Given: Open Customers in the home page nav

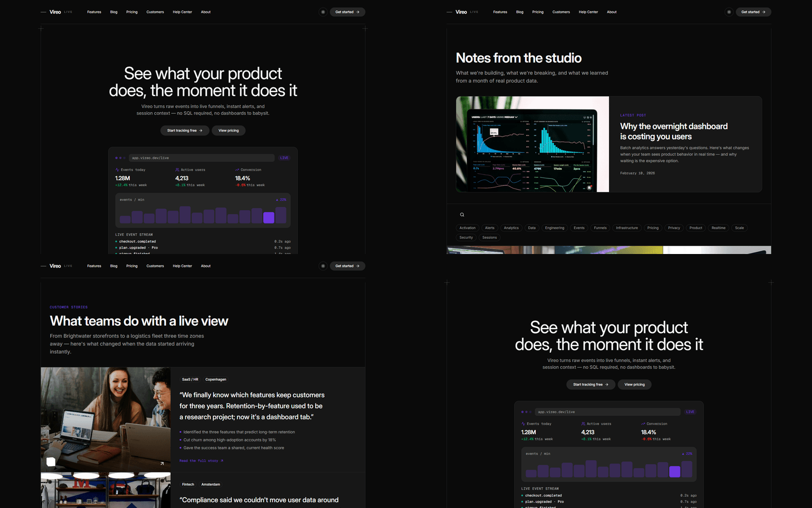Looking at the screenshot, I should [x=155, y=12].
